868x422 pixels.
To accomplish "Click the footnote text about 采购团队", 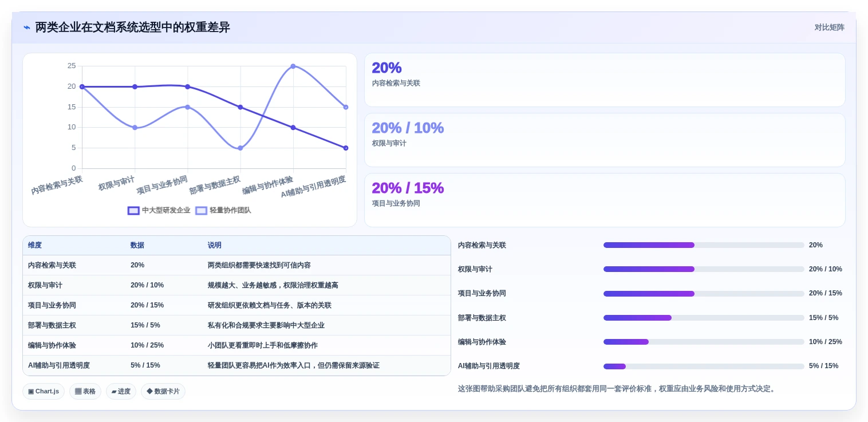I will [x=617, y=389].
